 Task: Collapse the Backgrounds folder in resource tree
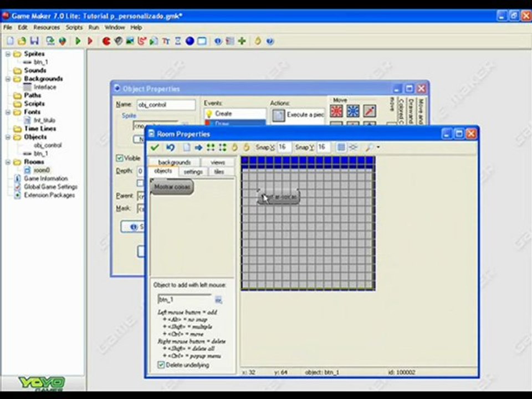pyautogui.click(x=8, y=79)
